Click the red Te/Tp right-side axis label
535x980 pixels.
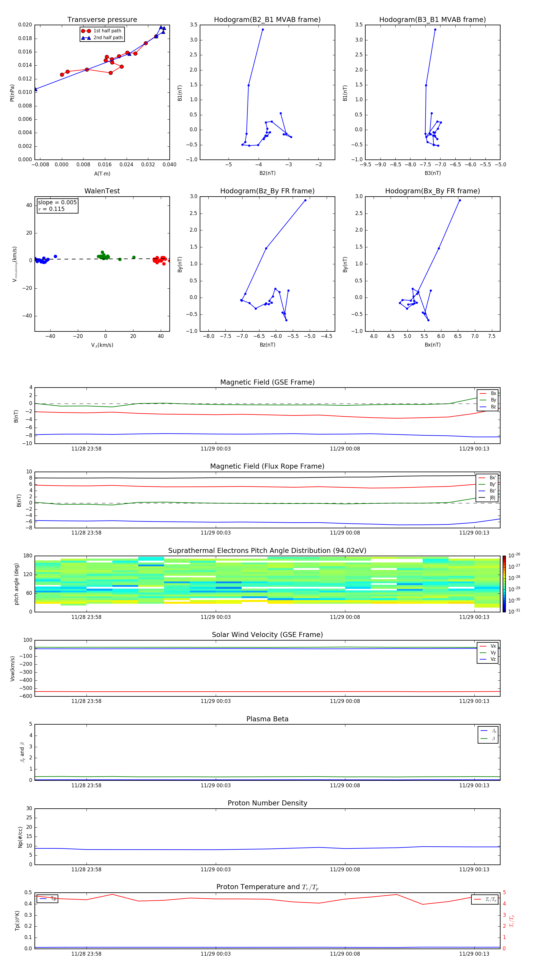coord(512,921)
